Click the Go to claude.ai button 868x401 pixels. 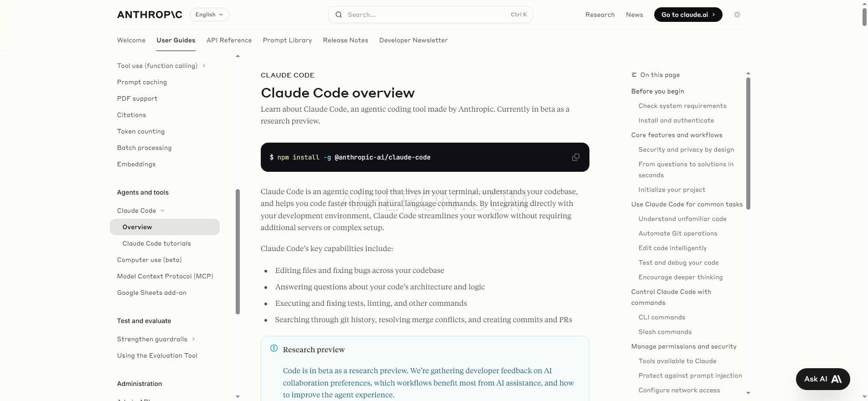tap(688, 15)
